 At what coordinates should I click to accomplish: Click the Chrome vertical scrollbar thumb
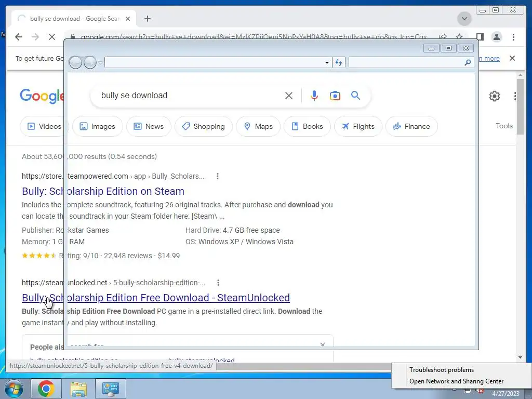(x=520, y=107)
